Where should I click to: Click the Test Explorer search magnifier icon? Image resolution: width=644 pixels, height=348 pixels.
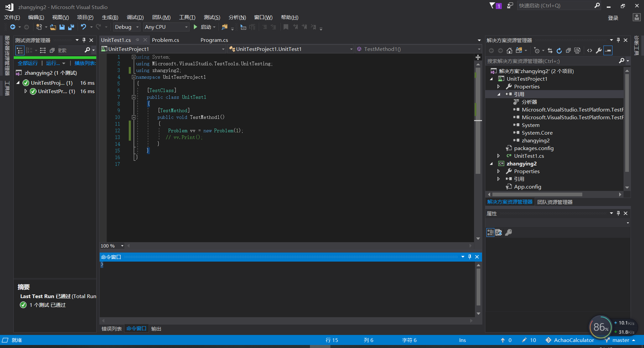pos(87,50)
